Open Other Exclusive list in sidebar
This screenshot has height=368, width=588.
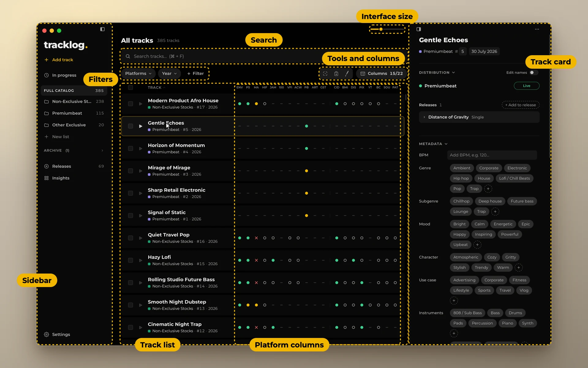74,125
